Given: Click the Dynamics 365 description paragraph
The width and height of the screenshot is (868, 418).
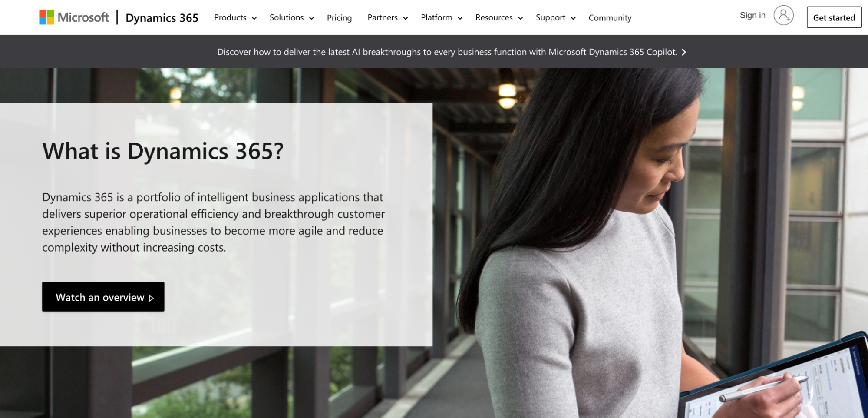Looking at the screenshot, I should 213,222.
